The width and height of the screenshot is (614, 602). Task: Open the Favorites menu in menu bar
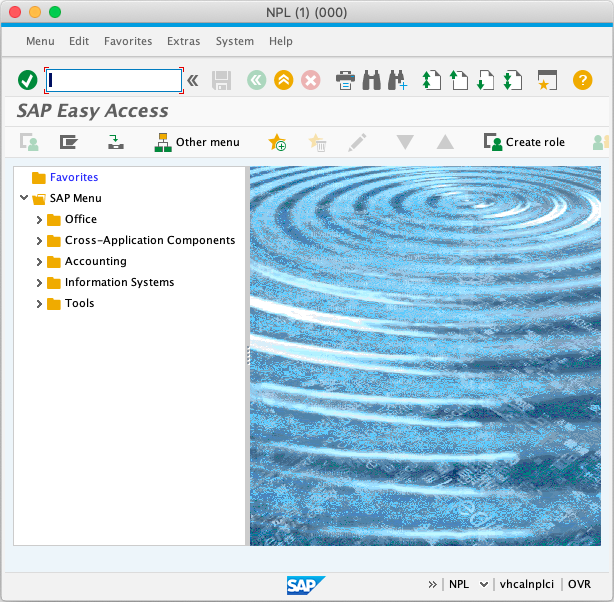click(128, 41)
